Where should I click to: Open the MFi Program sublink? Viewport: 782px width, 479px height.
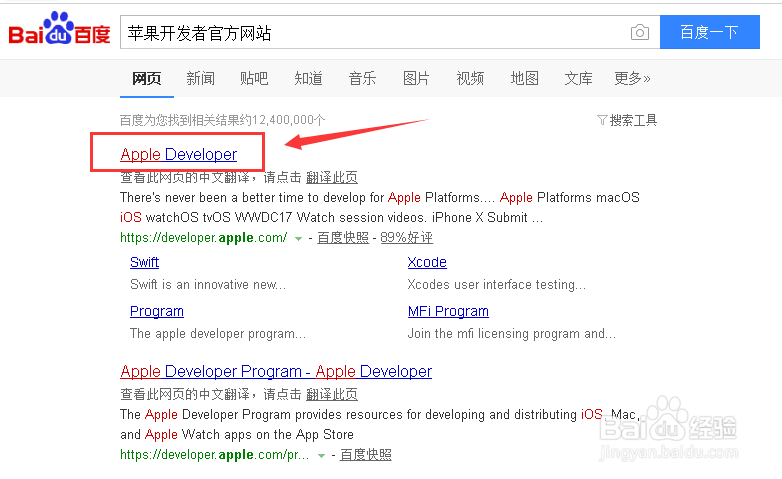point(448,311)
